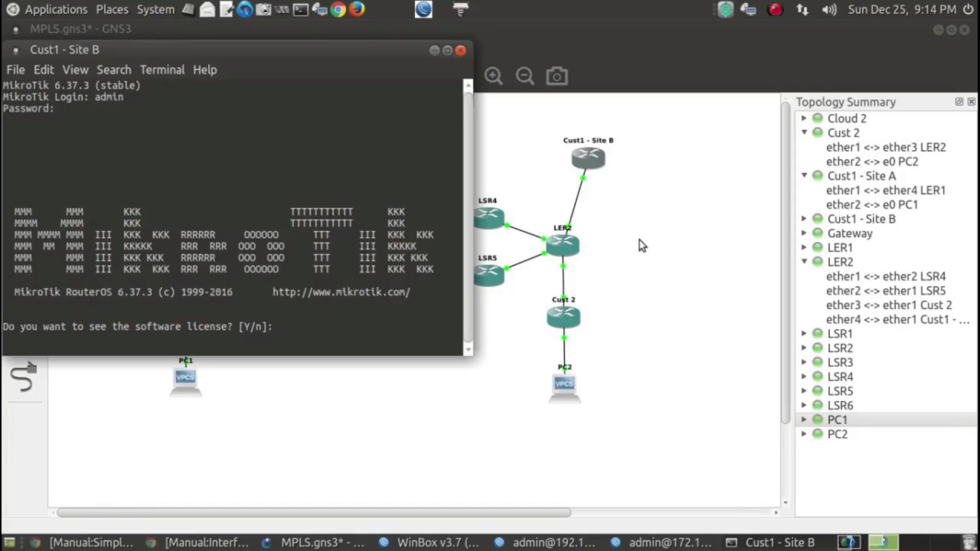Expand Gateway in Topology Summary
The width and height of the screenshot is (980, 551).
tap(804, 233)
